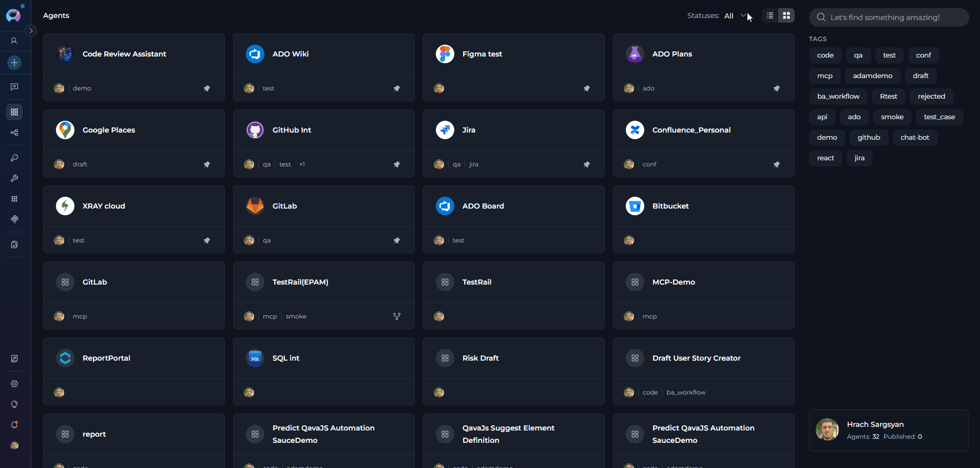Select the 'chat-bot' tag filter
The height and width of the screenshot is (468, 980).
914,138
